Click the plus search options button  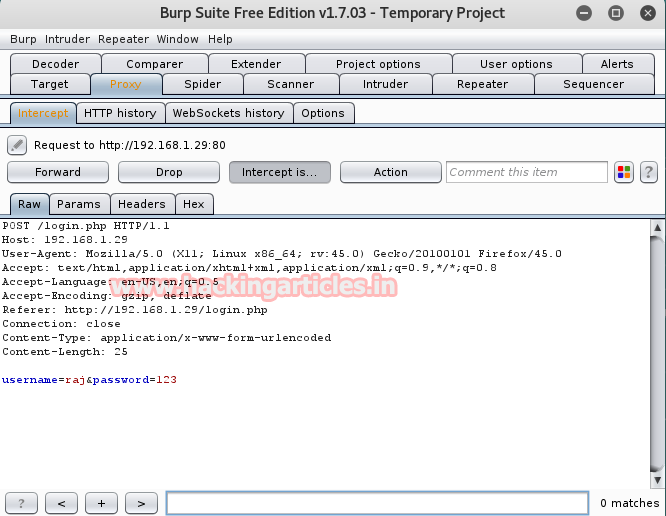click(x=101, y=503)
